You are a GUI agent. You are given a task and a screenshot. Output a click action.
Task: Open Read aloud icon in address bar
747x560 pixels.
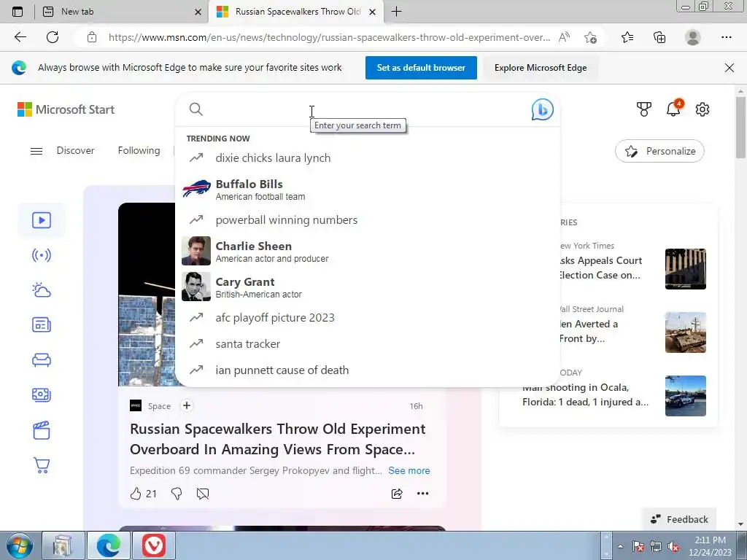coord(564,37)
